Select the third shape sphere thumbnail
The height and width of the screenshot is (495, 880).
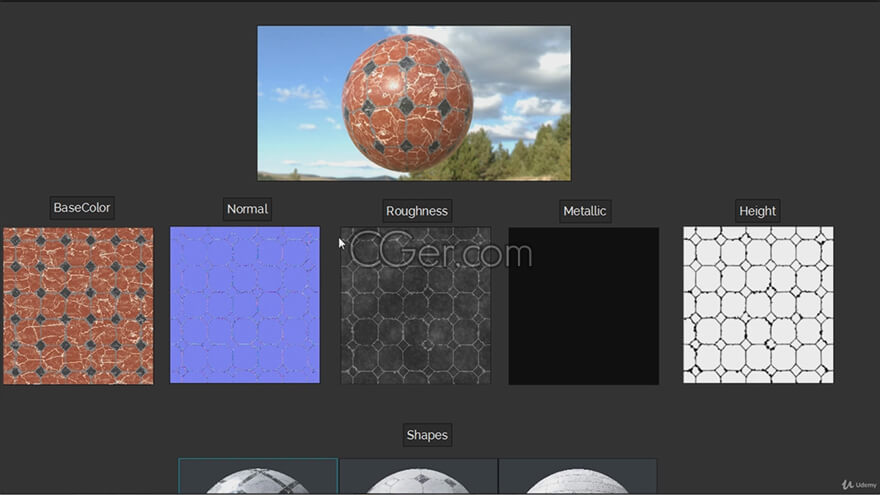pos(578,476)
